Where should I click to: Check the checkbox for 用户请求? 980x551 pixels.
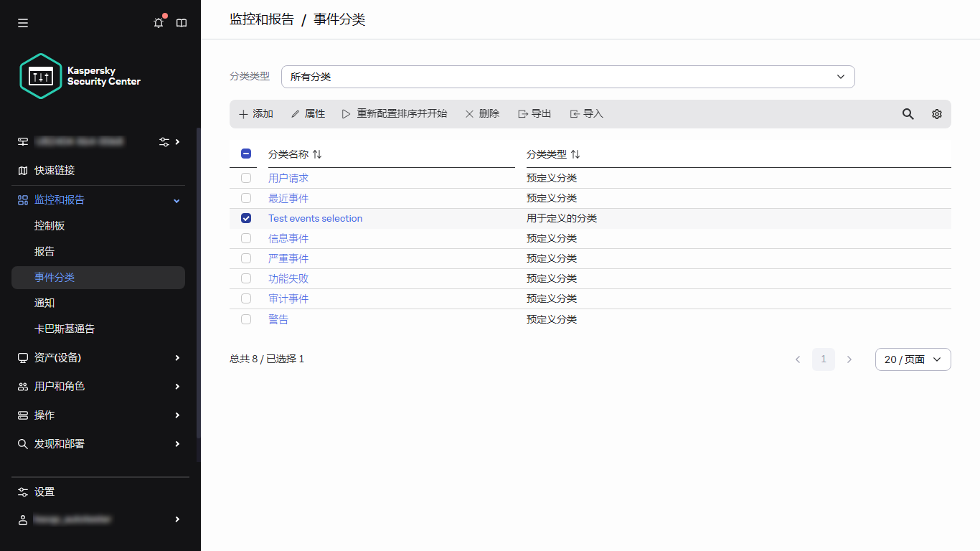tap(246, 178)
